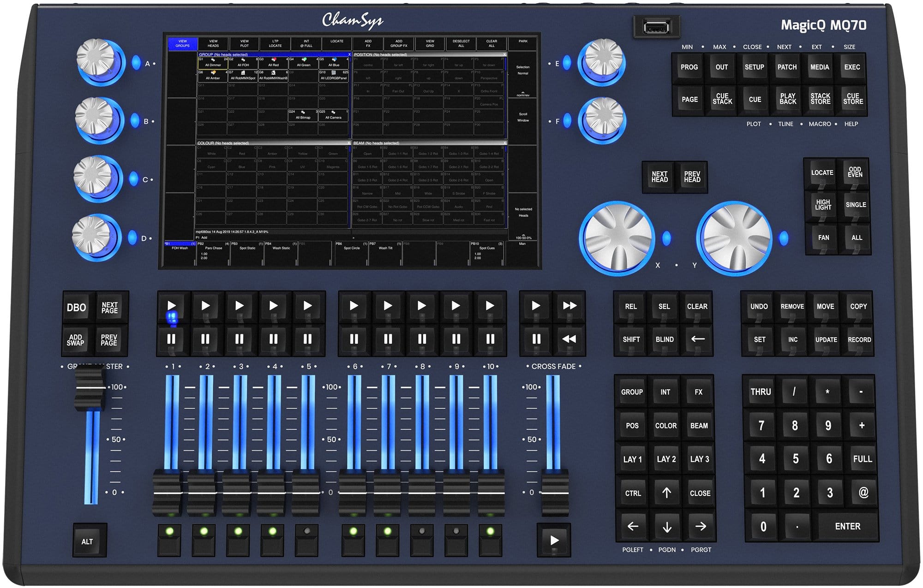923x588 pixels.
Task: Toggle BLIND mode
Action: click(665, 339)
